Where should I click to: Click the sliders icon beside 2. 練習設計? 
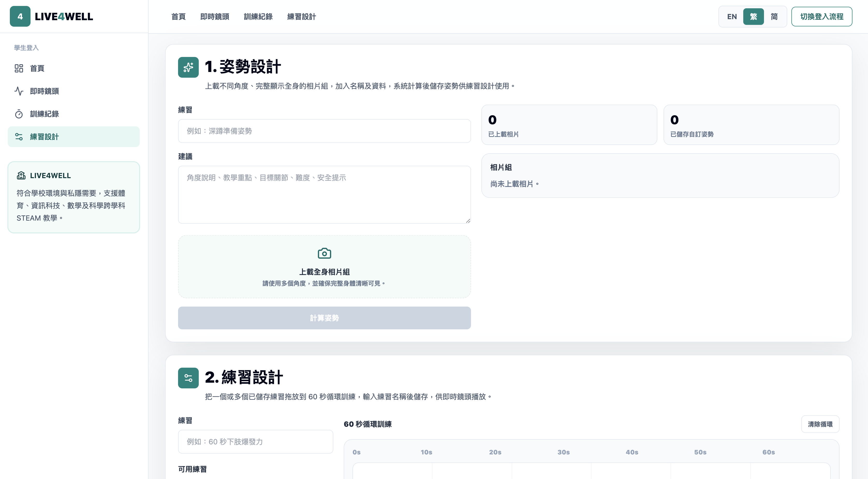(x=188, y=378)
